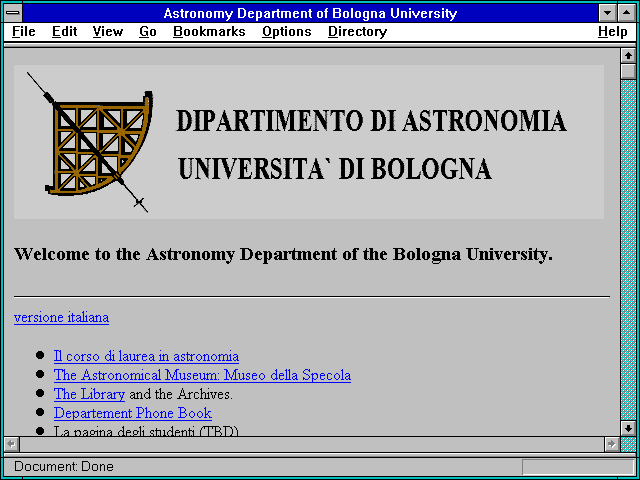Click the vertical scrollbar thumb
This screenshot has width=640, height=480.
tap(628, 71)
